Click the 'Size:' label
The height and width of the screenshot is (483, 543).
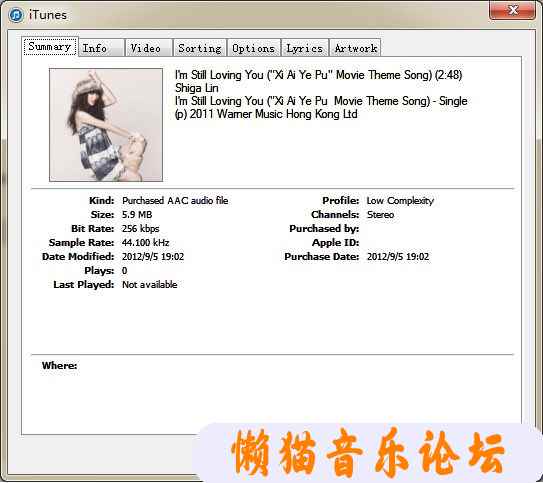102,215
